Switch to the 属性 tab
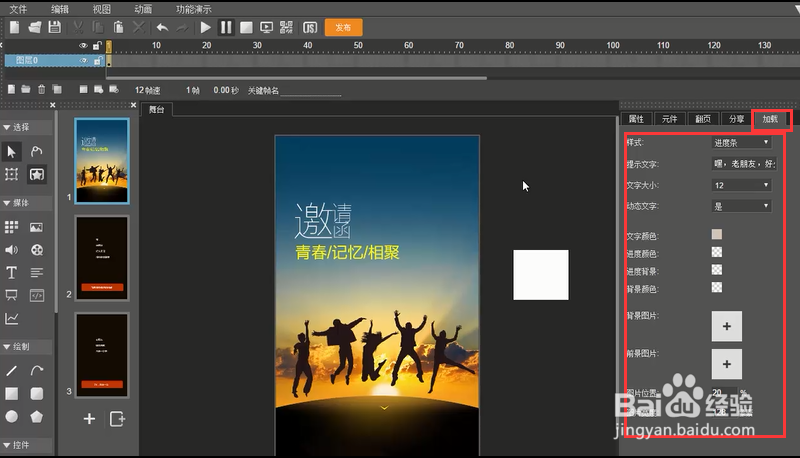This screenshot has height=458, width=800. pyautogui.click(x=636, y=119)
